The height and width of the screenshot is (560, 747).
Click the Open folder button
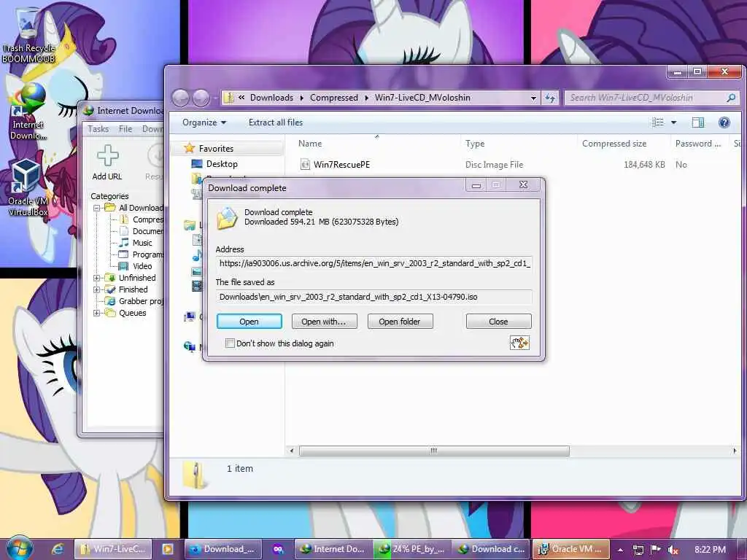pyautogui.click(x=400, y=322)
